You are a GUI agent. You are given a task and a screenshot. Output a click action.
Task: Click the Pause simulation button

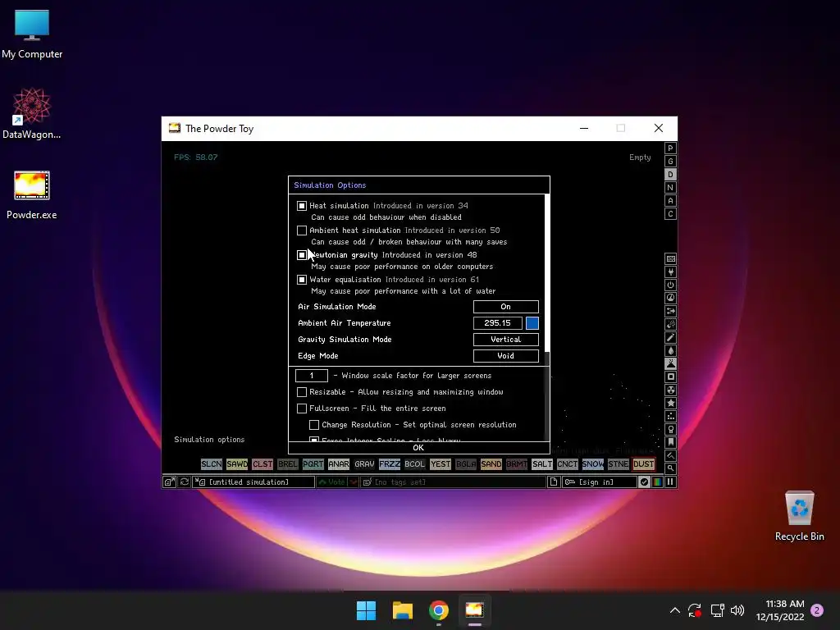click(670, 482)
